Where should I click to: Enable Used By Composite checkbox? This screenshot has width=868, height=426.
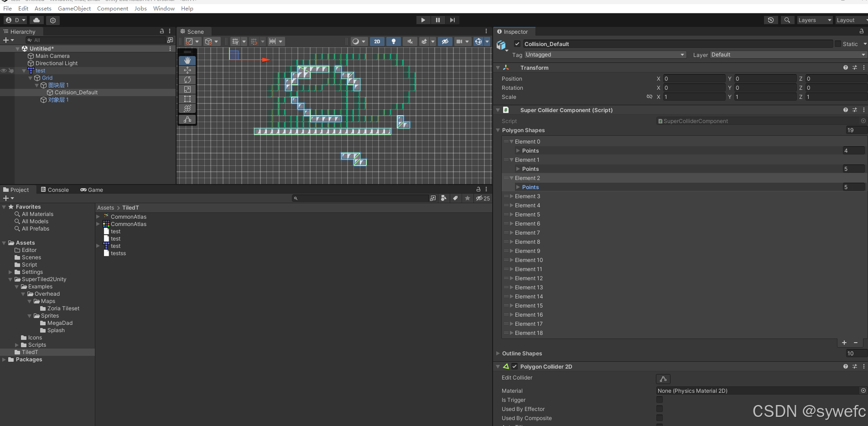660,418
